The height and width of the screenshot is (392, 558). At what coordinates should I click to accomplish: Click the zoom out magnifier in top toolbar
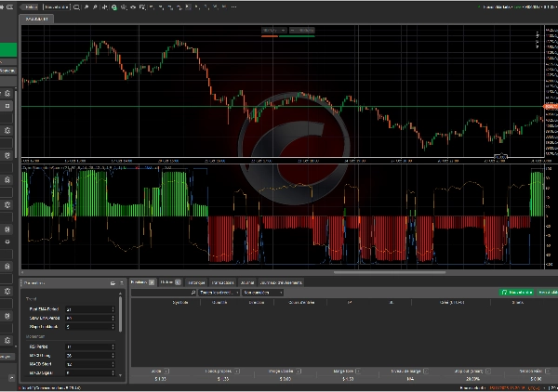pos(94,7)
